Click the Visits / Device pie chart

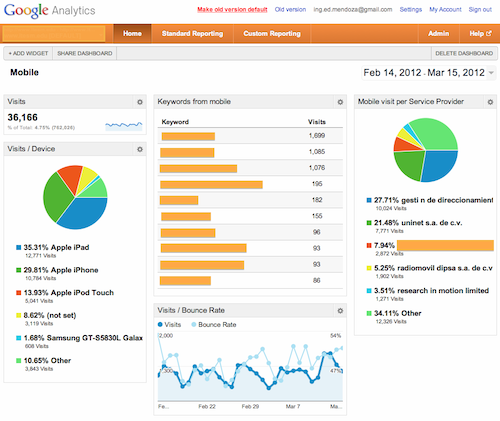pyautogui.click(x=75, y=197)
